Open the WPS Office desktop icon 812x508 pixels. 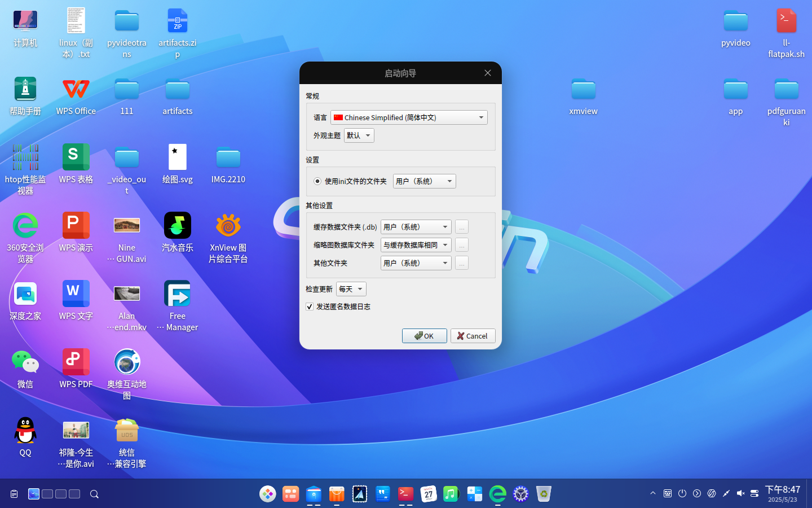(76, 89)
